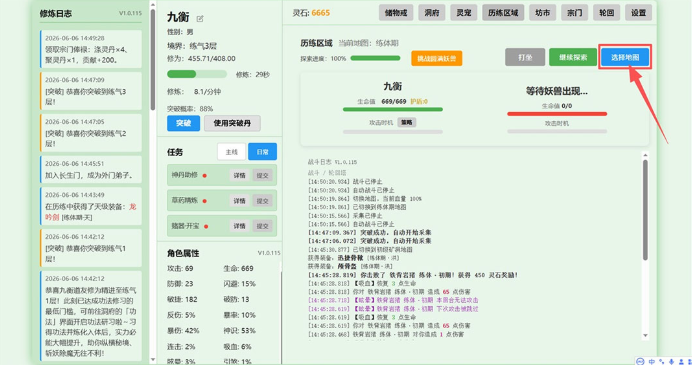Image resolution: width=692 pixels, height=365 pixels.
Task: Switch to the 历练区域 training area menu
Action: point(503,13)
